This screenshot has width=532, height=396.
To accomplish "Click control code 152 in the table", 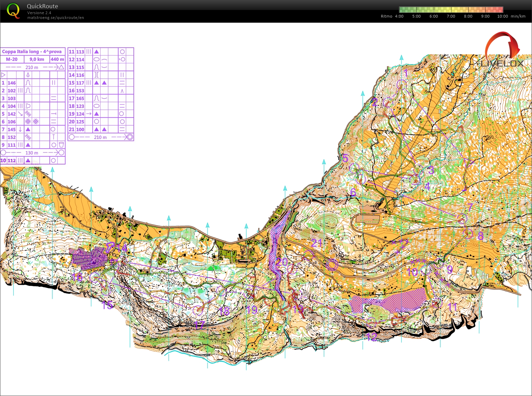I will coord(12,137).
